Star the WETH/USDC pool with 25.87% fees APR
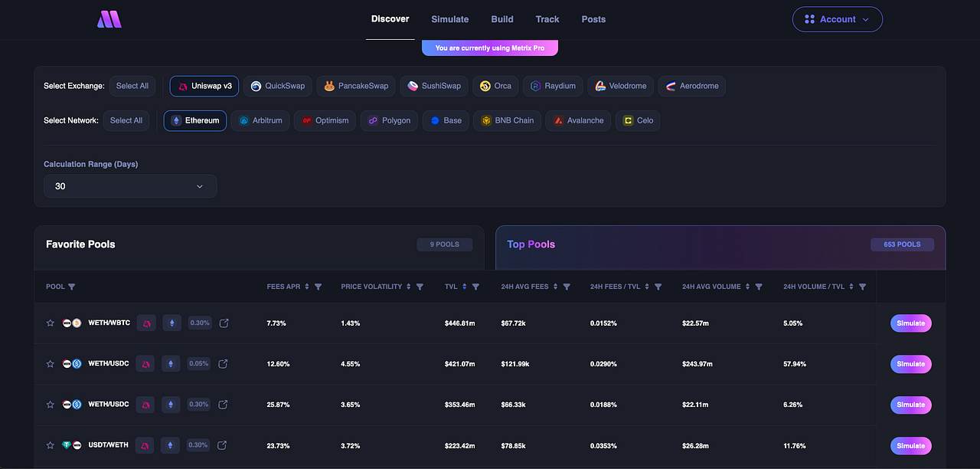 tap(51, 405)
